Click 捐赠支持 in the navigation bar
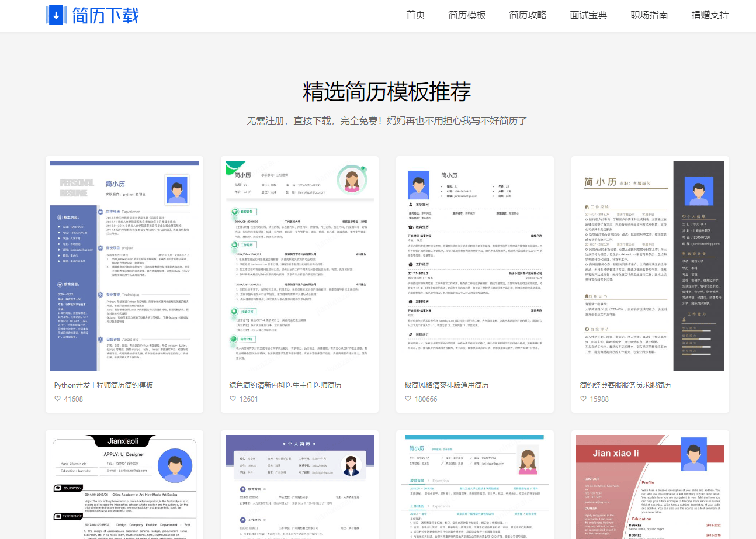Viewport: 756px width, 539px height. point(710,15)
